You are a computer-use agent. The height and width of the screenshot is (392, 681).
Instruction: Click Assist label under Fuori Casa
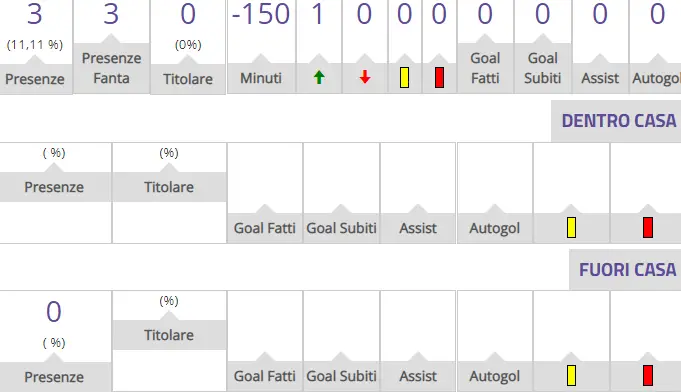pos(418,376)
